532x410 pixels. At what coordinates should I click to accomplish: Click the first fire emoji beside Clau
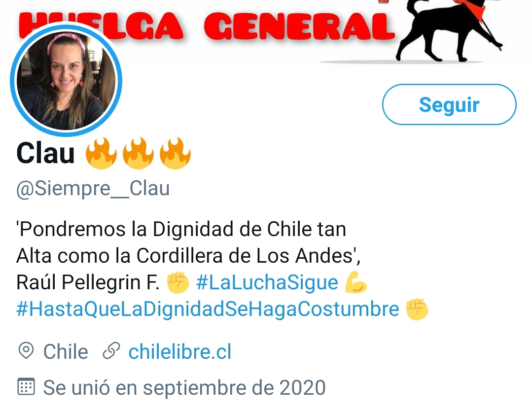point(101,153)
